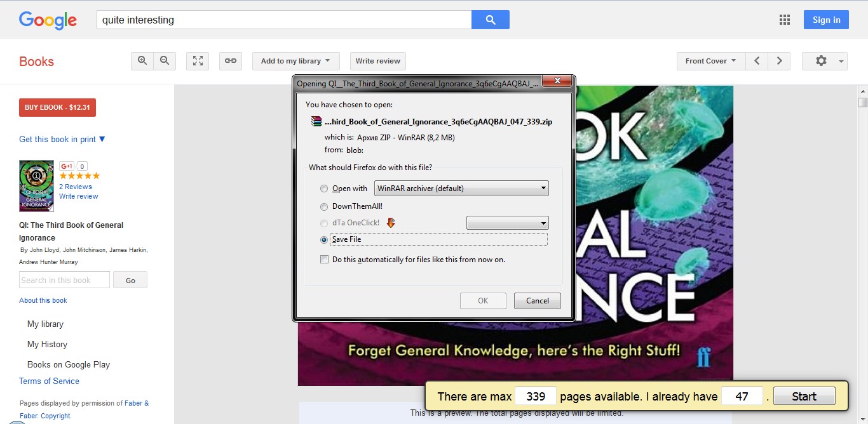Click the blue search magnifier button
The height and width of the screenshot is (424, 868).
490,20
